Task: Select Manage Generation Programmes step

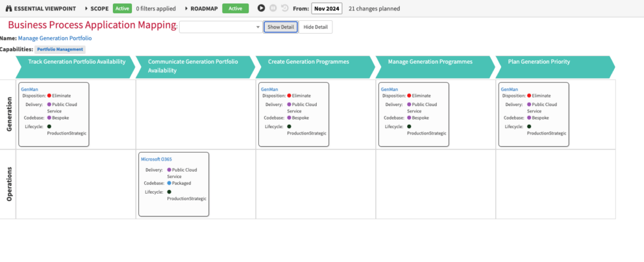Action: (x=436, y=66)
